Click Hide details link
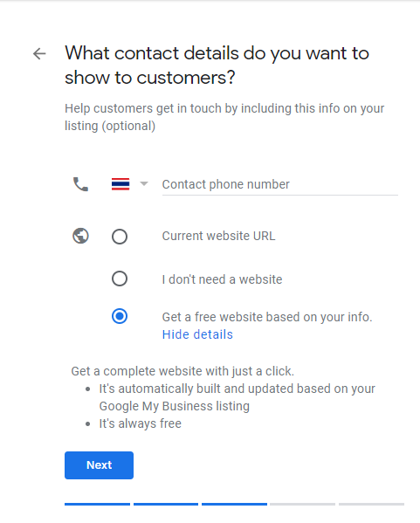420x523 pixels. (197, 334)
